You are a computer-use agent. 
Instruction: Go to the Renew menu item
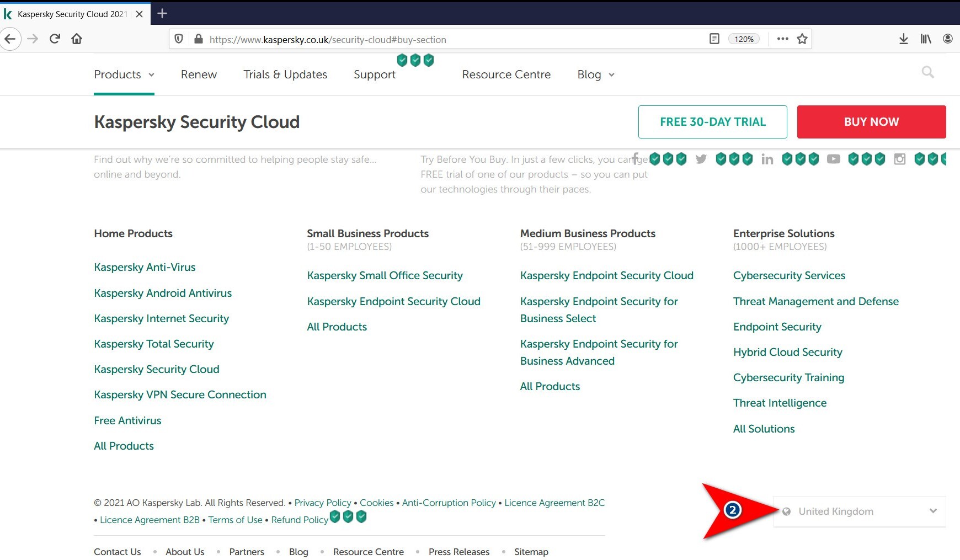coord(199,74)
